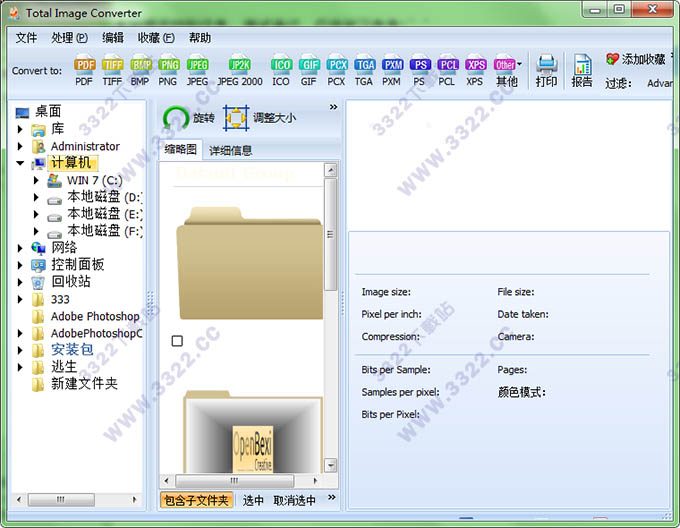
Task: Select the 333 folder
Action: tap(51, 299)
